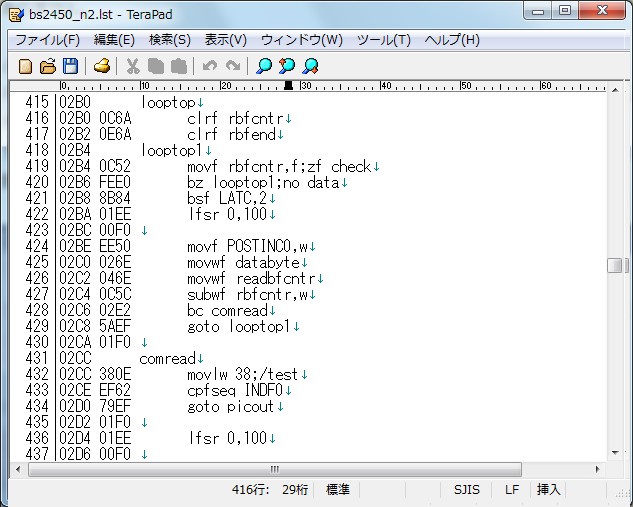The width and height of the screenshot is (633, 507).
Task: Click the 416行: 29桁 position indicator
Action: 270,490
